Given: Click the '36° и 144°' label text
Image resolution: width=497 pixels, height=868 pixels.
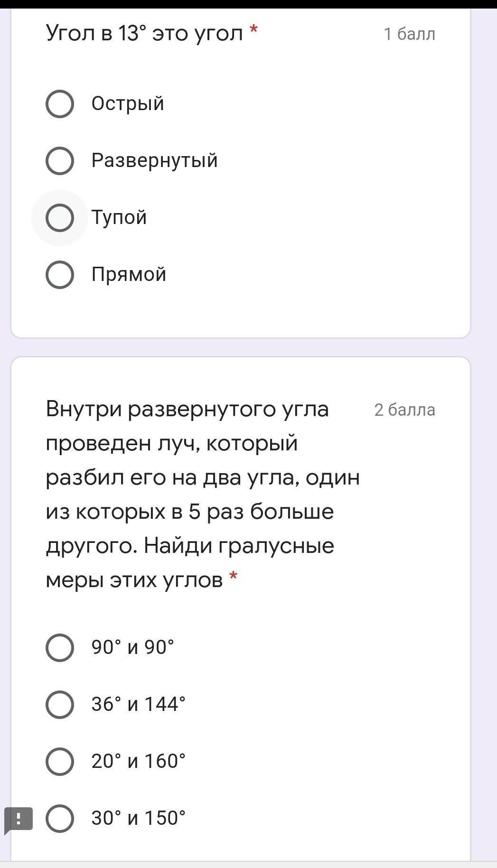Looking at the screenshot, I should click(138, 704).
